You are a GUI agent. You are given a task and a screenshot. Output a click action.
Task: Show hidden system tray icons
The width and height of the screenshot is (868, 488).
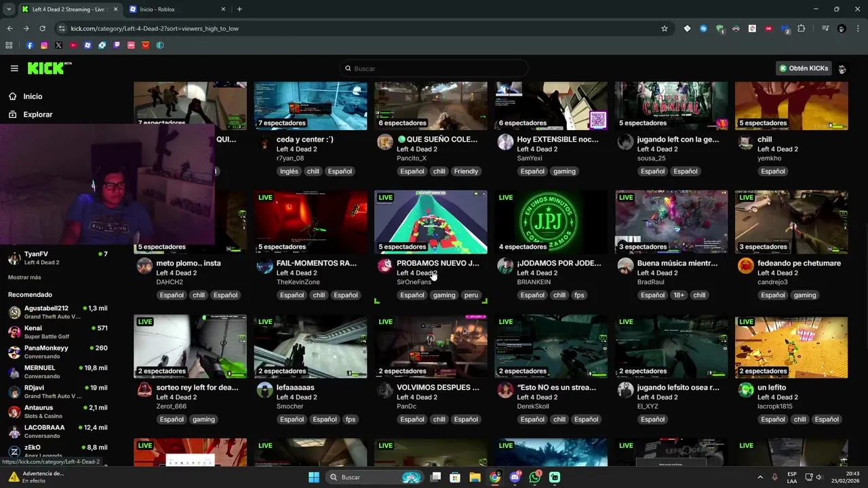click(759, 477)
